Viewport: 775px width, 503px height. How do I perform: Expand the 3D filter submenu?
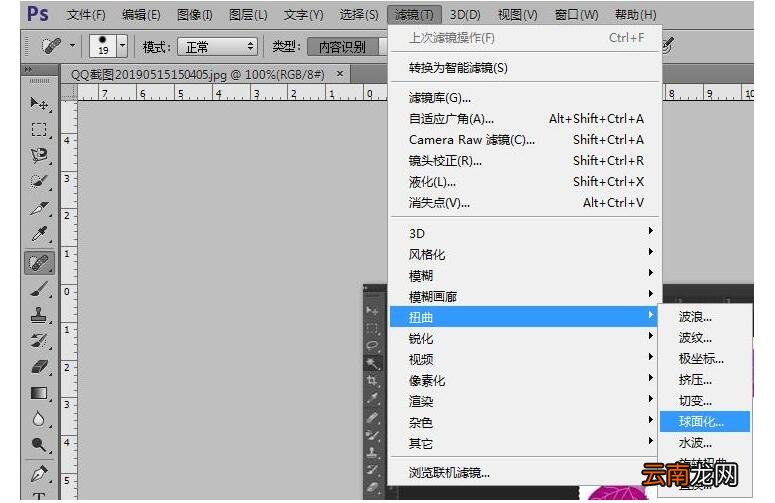[525, 233]
